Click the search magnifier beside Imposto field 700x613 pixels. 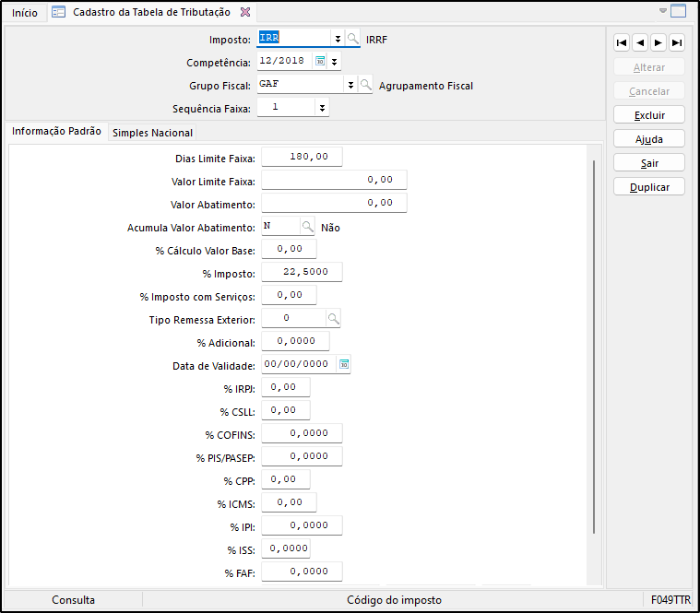pos(353,39)
